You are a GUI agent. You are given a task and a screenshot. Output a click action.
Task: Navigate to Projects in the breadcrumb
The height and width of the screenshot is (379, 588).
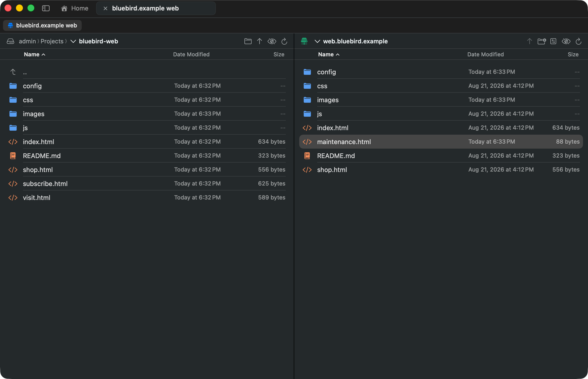(x=52, y=41)
